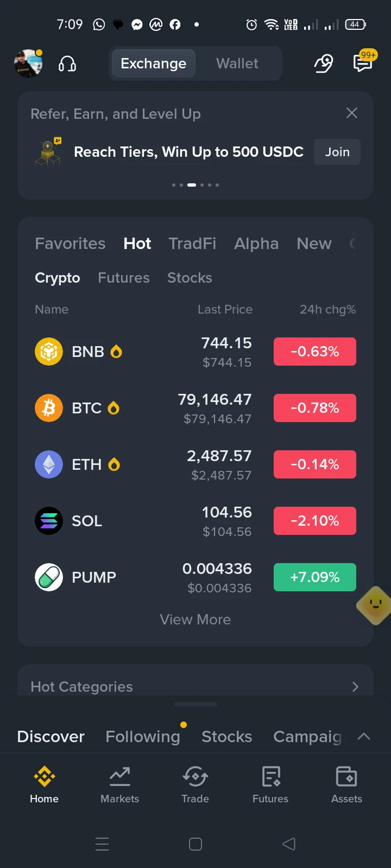Switch to the Futures sub-tab in list
This screenshot has width=391, height=868.
pyautogui.click(x=124, y=278)
